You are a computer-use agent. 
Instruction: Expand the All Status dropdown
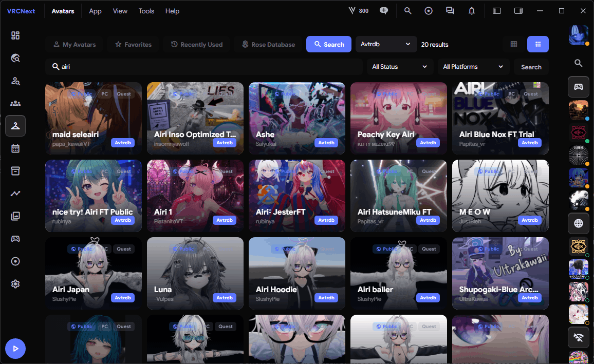(x=400, y=67)
